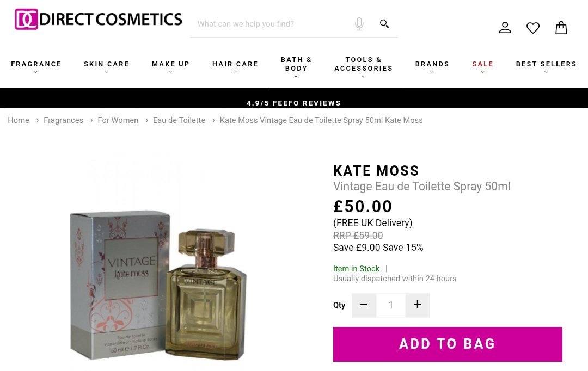Go to Home breadcrumb link

click(19, 120)
